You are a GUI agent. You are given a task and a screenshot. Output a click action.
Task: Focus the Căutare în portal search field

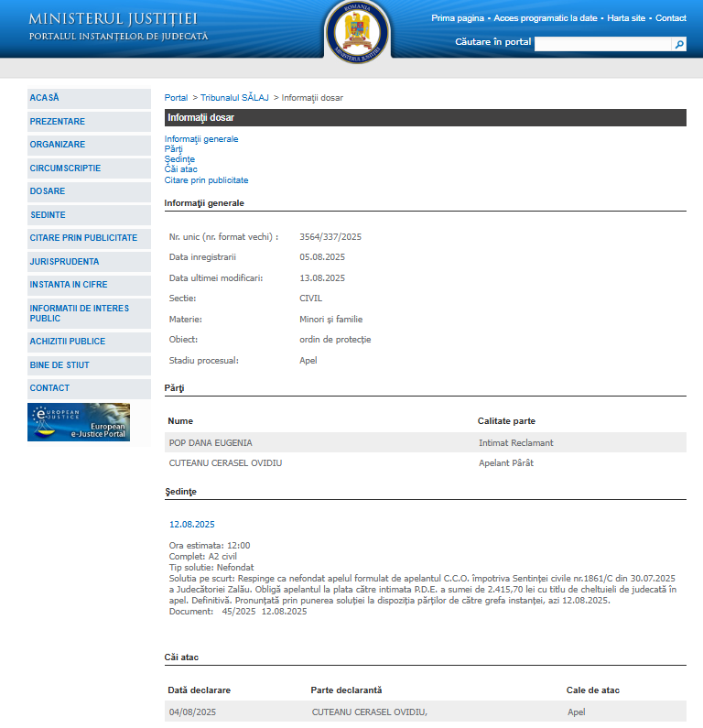[x=603, y=44]
